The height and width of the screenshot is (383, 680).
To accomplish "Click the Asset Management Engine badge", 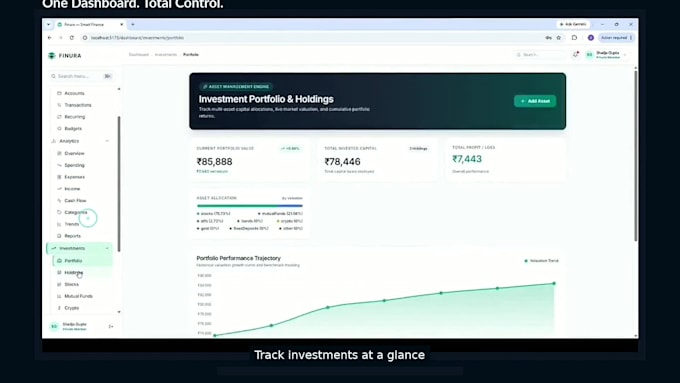I will point(236,87).
